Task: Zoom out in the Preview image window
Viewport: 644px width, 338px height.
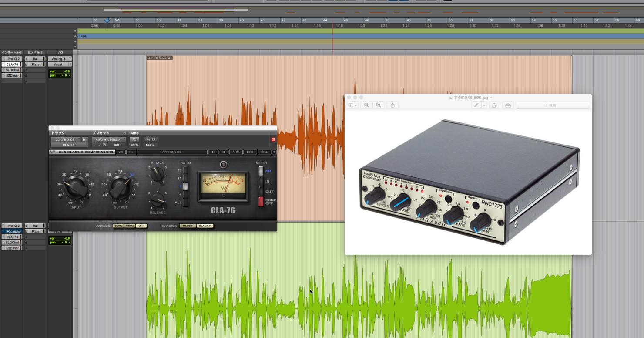Action: point(366,105)
